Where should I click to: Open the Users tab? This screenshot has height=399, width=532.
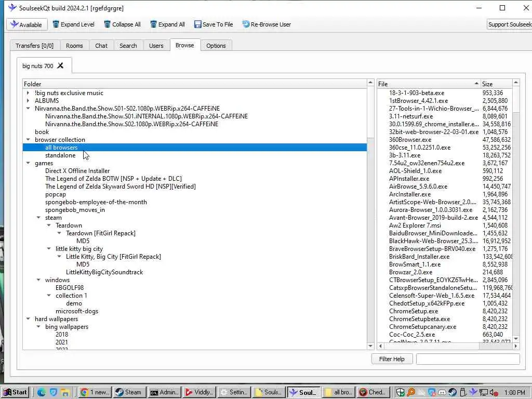156,46
